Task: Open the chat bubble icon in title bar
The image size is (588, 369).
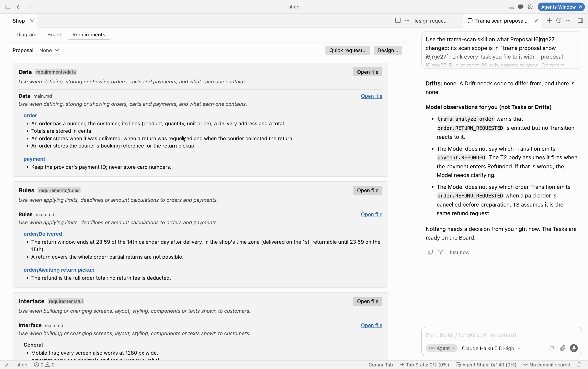Action: tap(521, 7)
